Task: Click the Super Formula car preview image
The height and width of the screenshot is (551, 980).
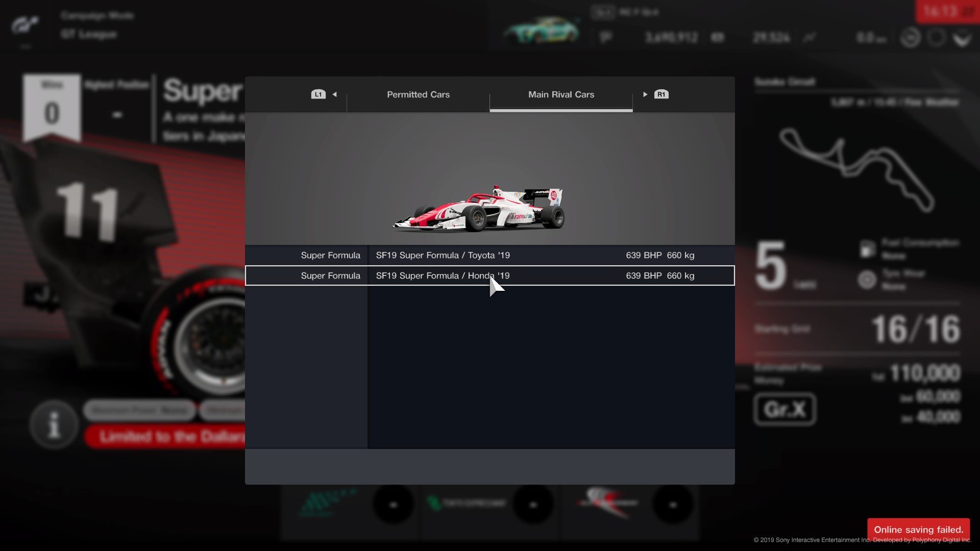Action: [478, 209]
